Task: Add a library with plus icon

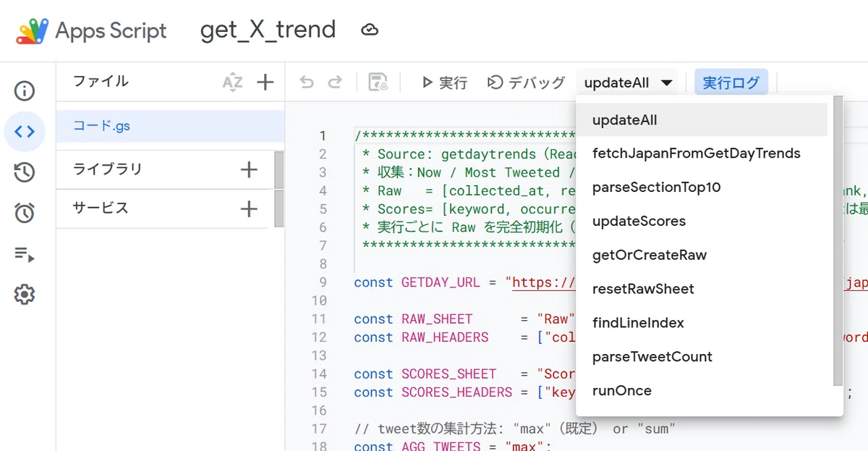Action: [249, 170]
